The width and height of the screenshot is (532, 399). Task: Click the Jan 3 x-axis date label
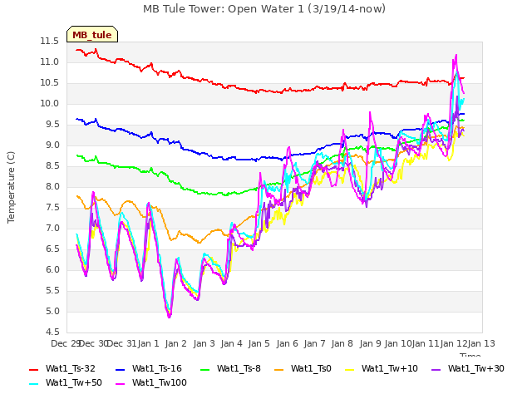pyautogui.click(x=204, y=343)
